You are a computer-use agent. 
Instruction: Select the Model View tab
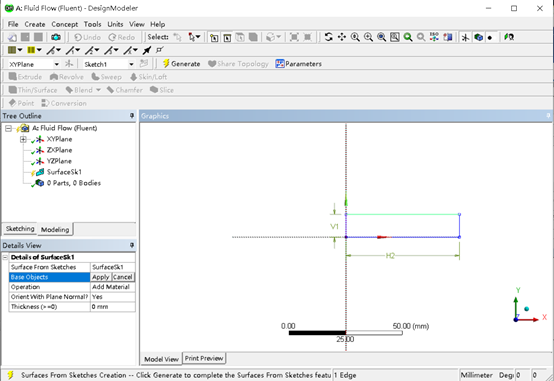161,359
